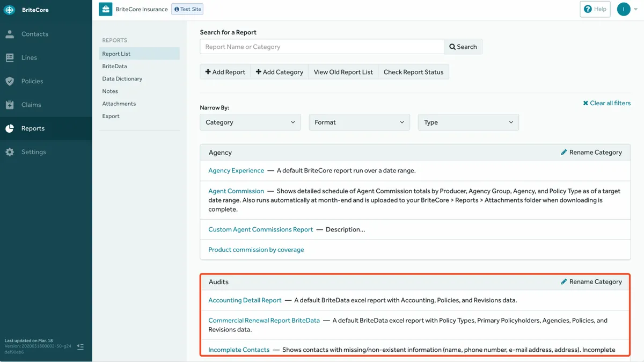Image resolution: width=644 pixels, height=362 pixels.
Task: Open Custom Agent Commissions Report
Action: (x=261, y=229)
